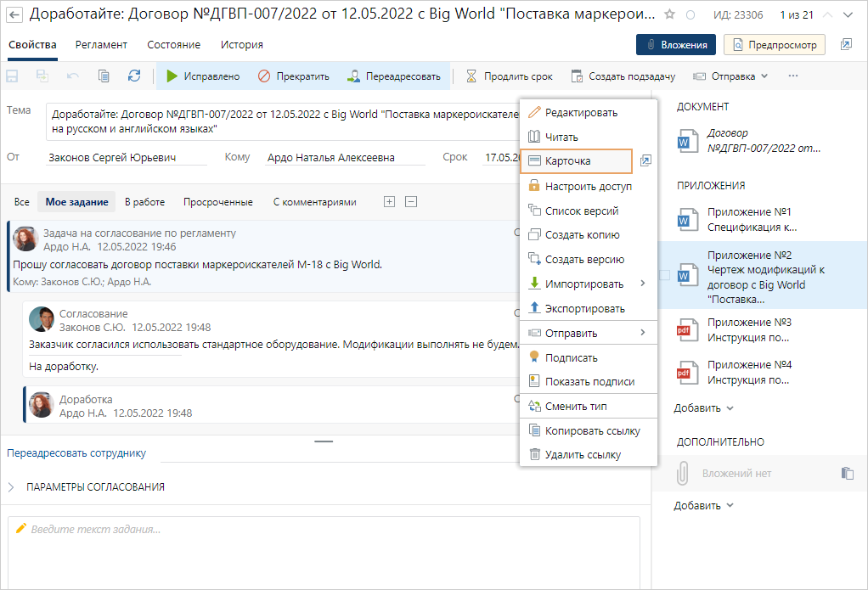Collapse all comments with the minus icon
868x590 pixels.
[x=411, y=202]
